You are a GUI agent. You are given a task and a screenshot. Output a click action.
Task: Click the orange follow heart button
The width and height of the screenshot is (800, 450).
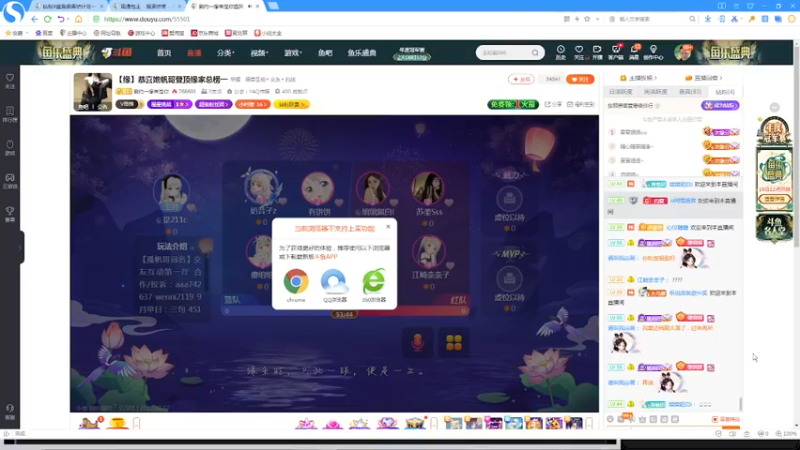point(580,79)
